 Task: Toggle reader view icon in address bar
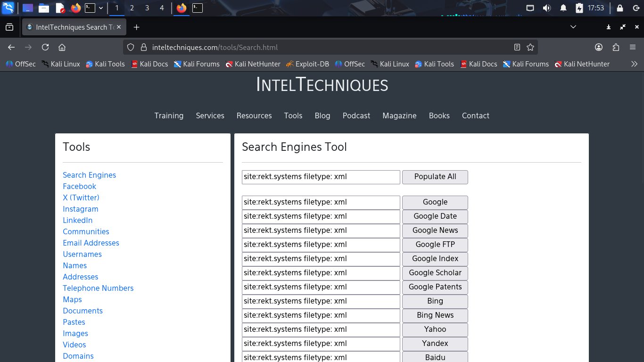point(517,47)
